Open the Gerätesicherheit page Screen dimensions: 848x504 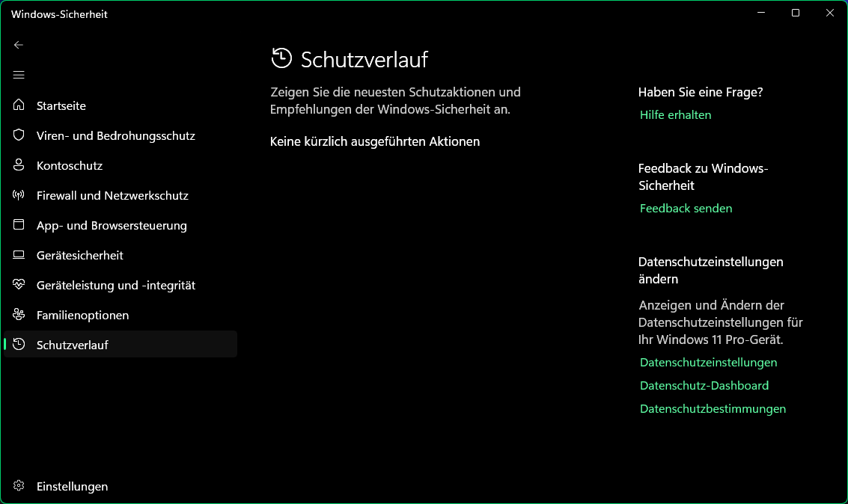click(120, 255)
